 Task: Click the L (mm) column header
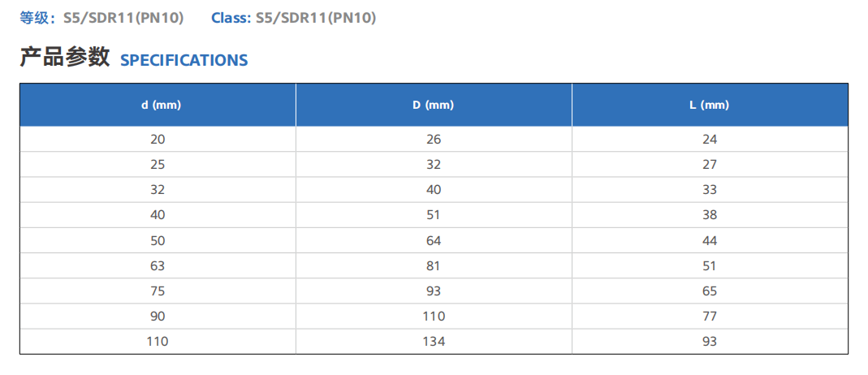710,105
